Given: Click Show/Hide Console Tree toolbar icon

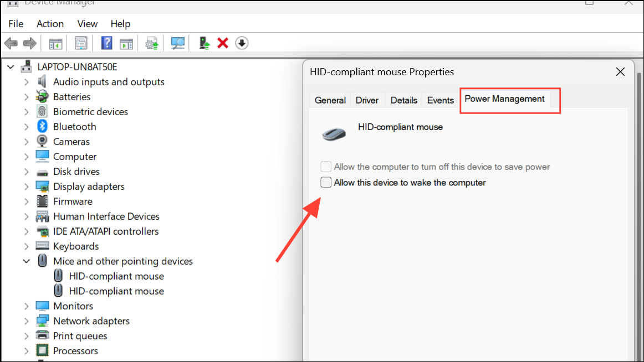Looking at the screenshot, I should 55,43.
